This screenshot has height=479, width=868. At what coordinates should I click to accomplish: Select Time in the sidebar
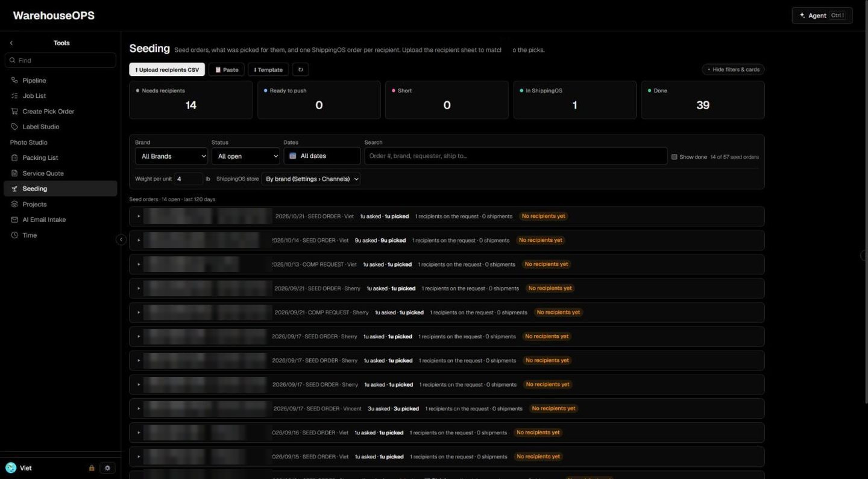point(60,235)
